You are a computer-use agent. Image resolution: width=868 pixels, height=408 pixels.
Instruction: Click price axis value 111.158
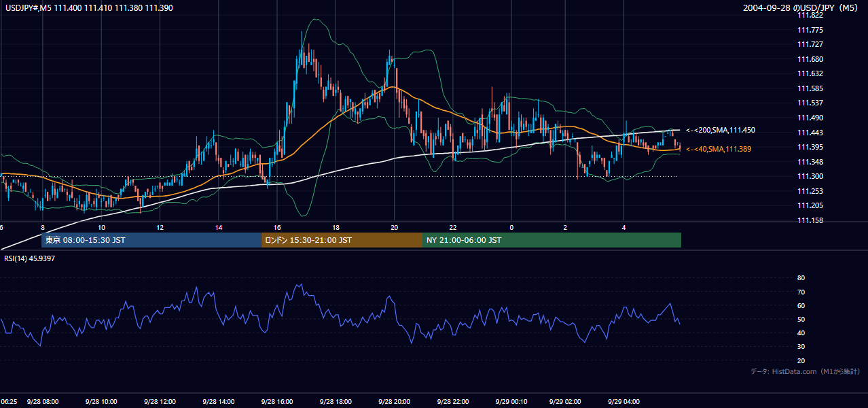pos(810,220)
